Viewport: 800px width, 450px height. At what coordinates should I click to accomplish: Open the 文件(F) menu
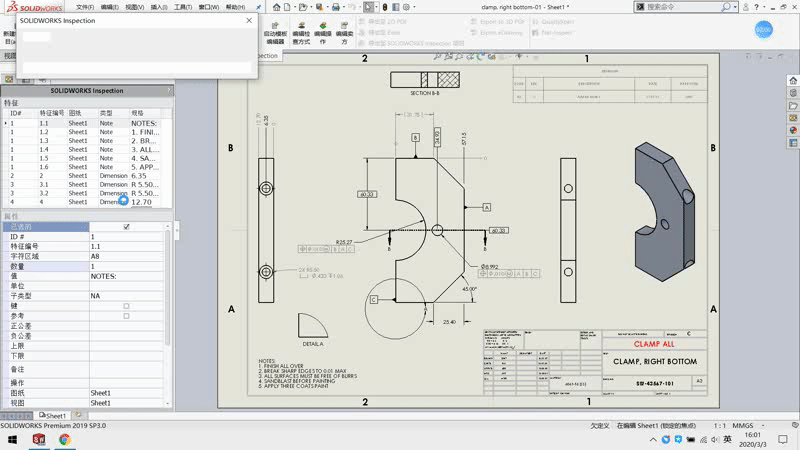coord(85,7)
